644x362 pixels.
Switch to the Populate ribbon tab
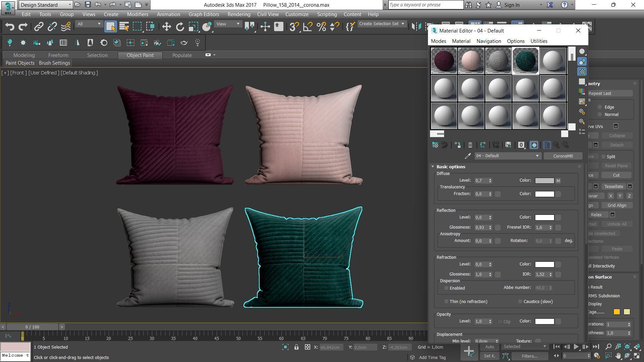(182, 55)
